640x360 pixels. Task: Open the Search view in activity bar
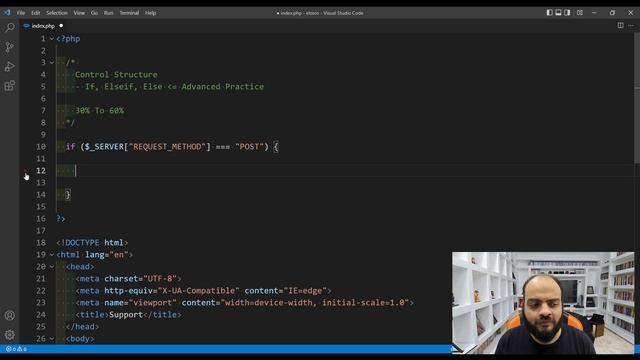pos(9,27)
